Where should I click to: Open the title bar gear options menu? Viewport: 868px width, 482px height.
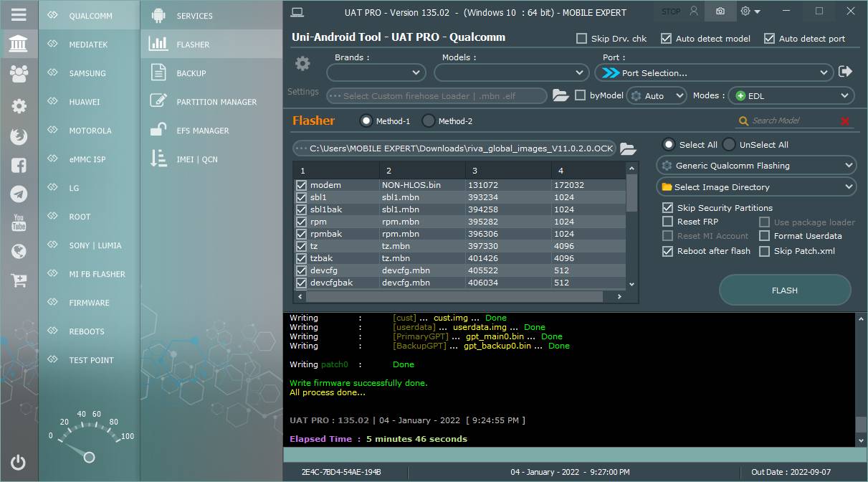tap(750, 11)
